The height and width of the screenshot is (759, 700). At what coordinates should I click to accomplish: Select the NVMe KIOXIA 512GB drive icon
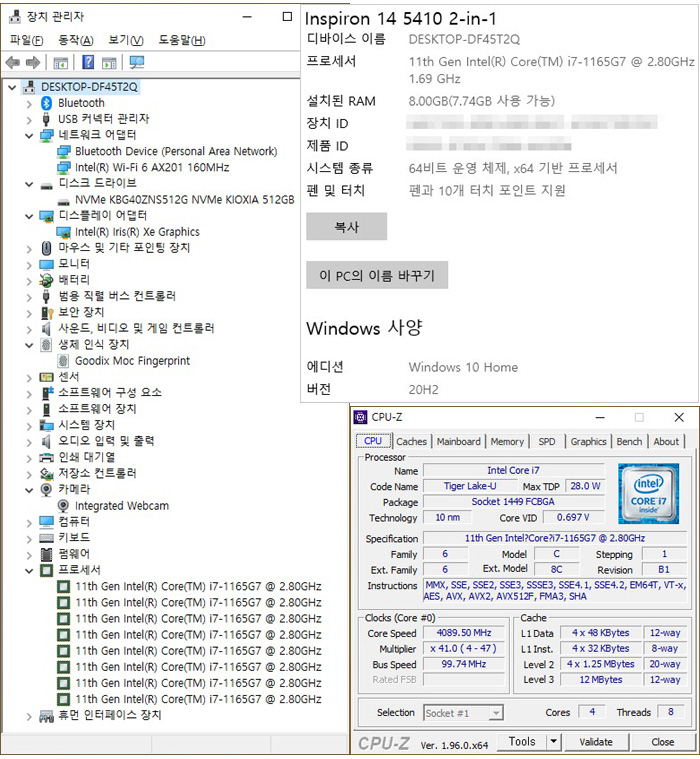[63, 201]
